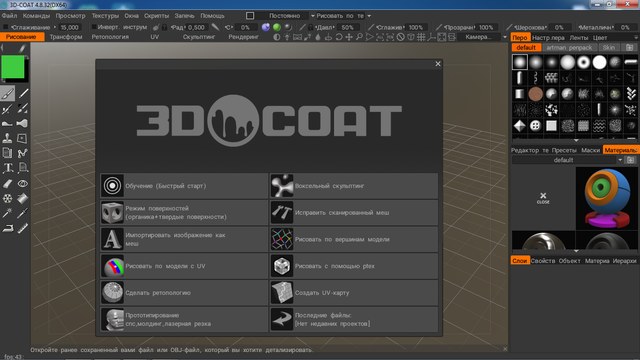Select the Eraser tool
The width and height of the screenshot is (640, 360).
tap(7, 184)
